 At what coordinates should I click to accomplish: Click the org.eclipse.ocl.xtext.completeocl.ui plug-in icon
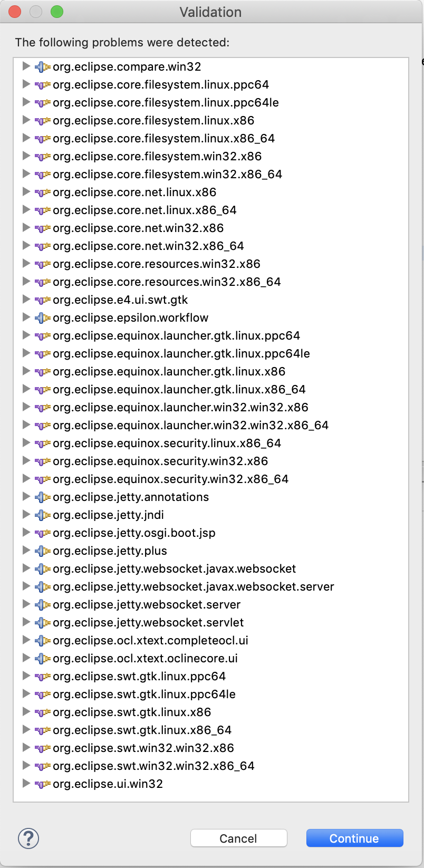(42, 641)
